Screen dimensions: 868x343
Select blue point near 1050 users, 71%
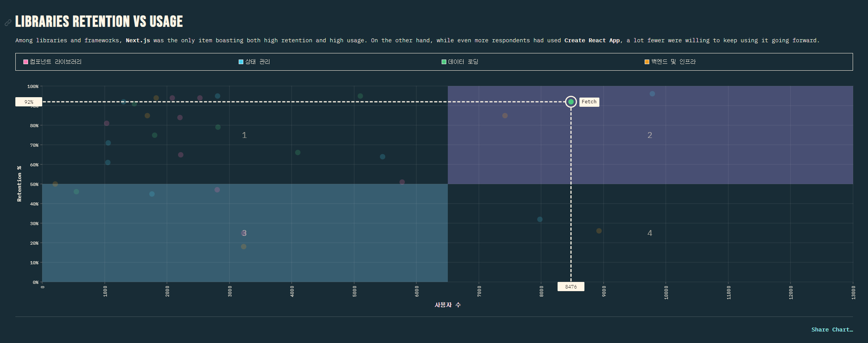coord(108,143)
